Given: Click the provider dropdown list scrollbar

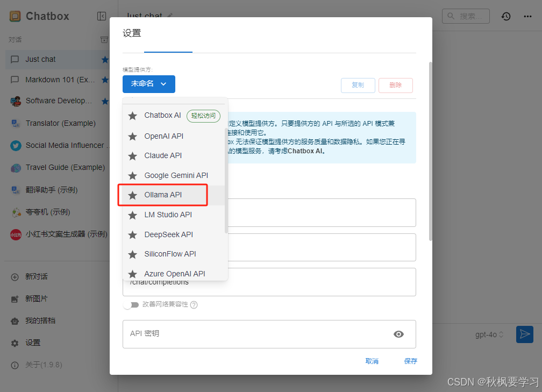Looking at the screenshot, I should click(226, 181).
